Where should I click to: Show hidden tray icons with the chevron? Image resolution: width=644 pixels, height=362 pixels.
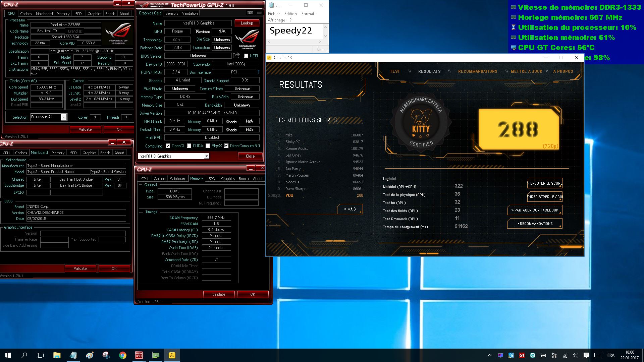tap(490, 355)
